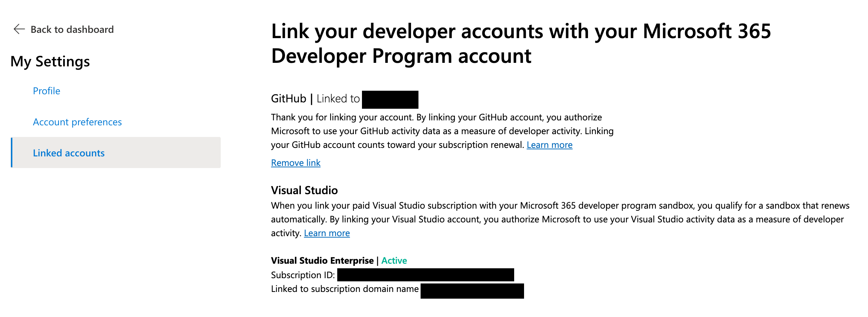Click Remove link under GitHub
Image resolution: width=868 pixels, height=317 pixels.
coord(296,162)
